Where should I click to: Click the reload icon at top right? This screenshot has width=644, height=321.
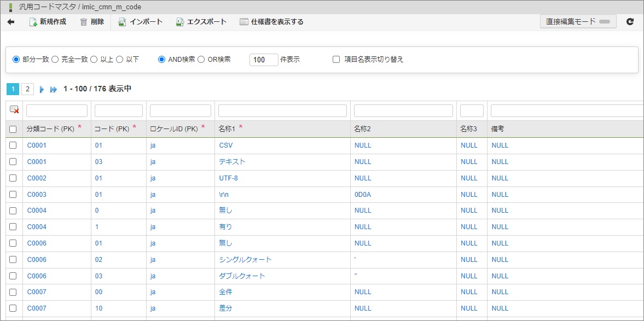click(630, 22)
